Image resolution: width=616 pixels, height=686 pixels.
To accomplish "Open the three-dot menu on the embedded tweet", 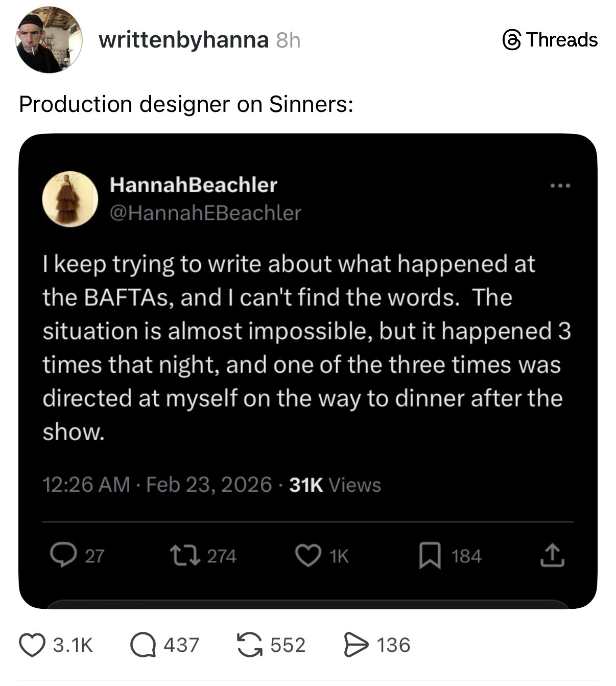I will coord(560,186).
